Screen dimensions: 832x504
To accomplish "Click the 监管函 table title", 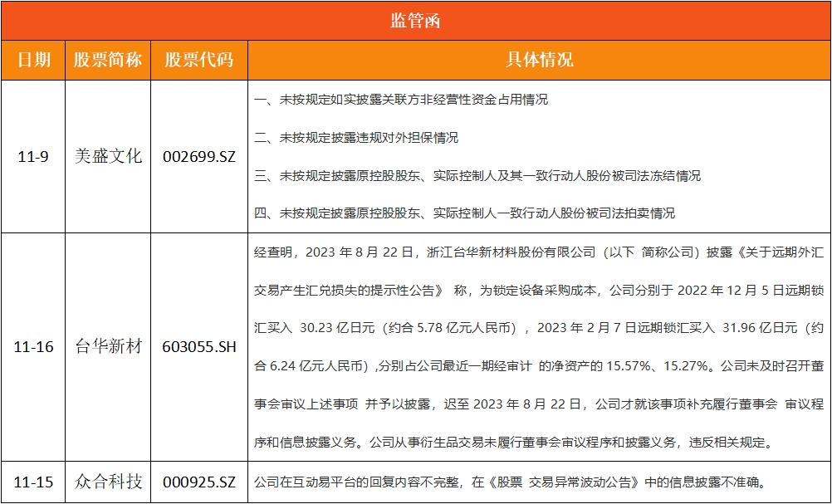I will click(415, 21).
